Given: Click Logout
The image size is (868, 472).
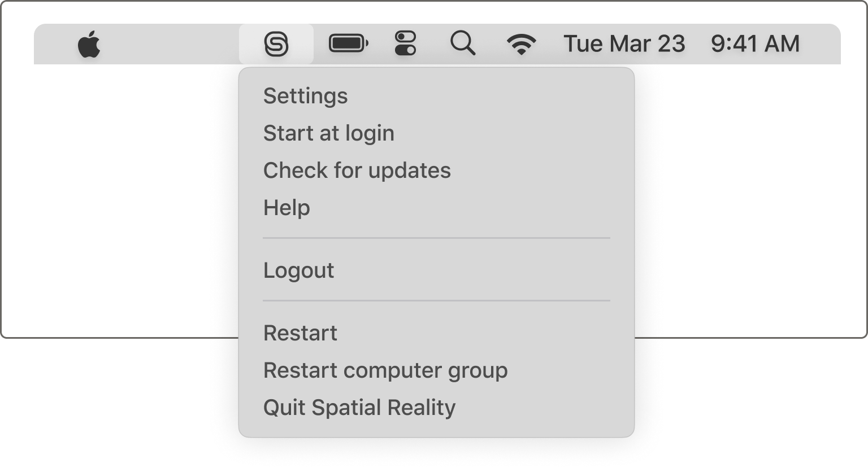Looking at the screenshot, I should [299, 270].
